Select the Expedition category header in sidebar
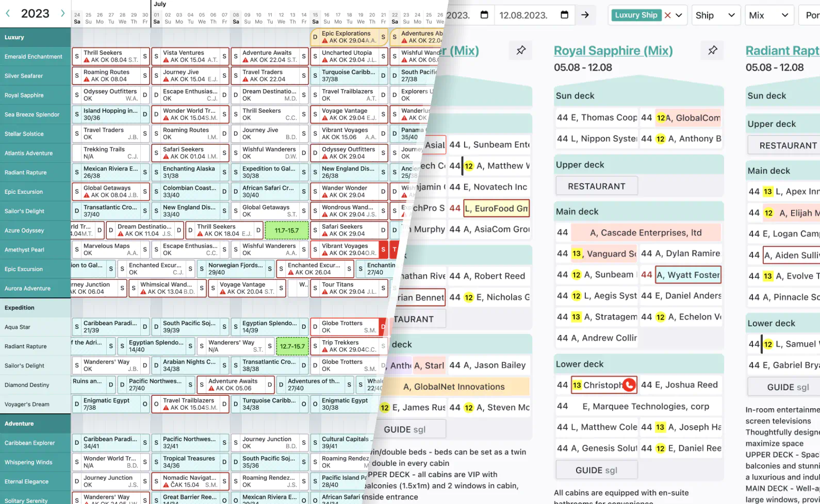The image size is (820, 504). coord(20,308)
